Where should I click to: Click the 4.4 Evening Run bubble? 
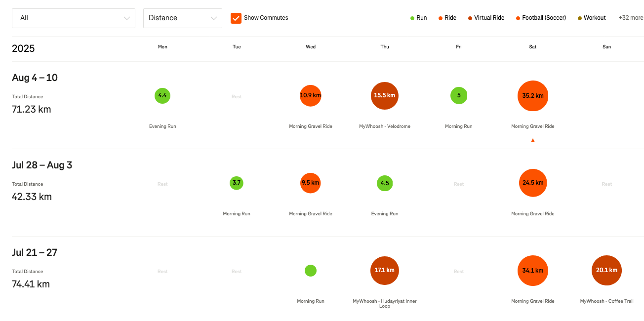point(162,95)
